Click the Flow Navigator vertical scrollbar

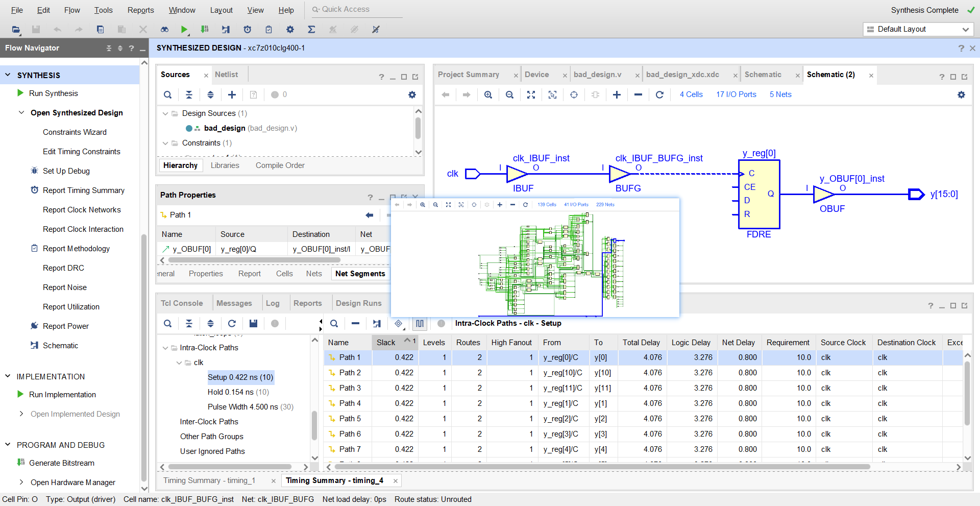click(x=144, y=357)
